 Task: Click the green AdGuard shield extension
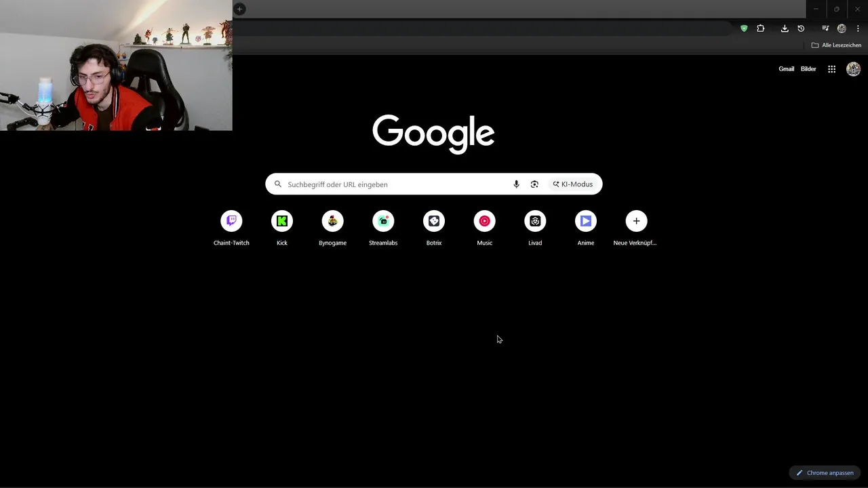[744, 28]
